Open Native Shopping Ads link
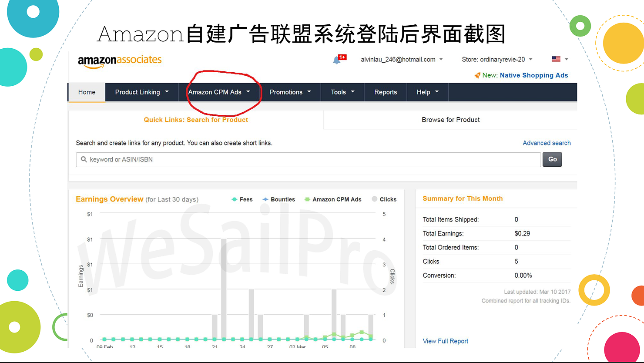644x363 pixels. [534, 75]
